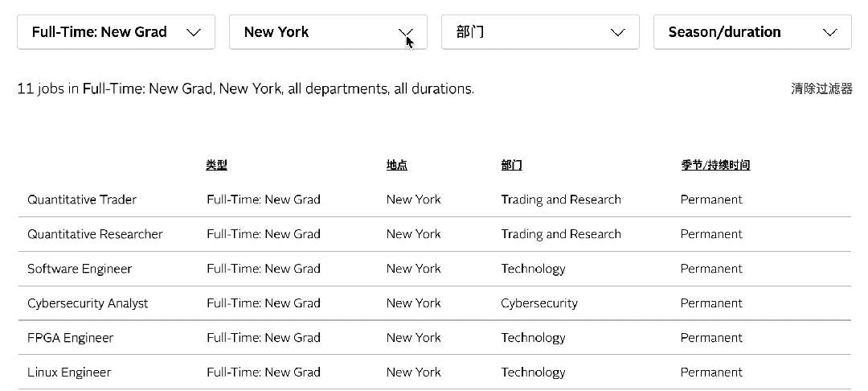
Task: Open the Quantitative Trader job listing
Action: (x=82, y=200)
